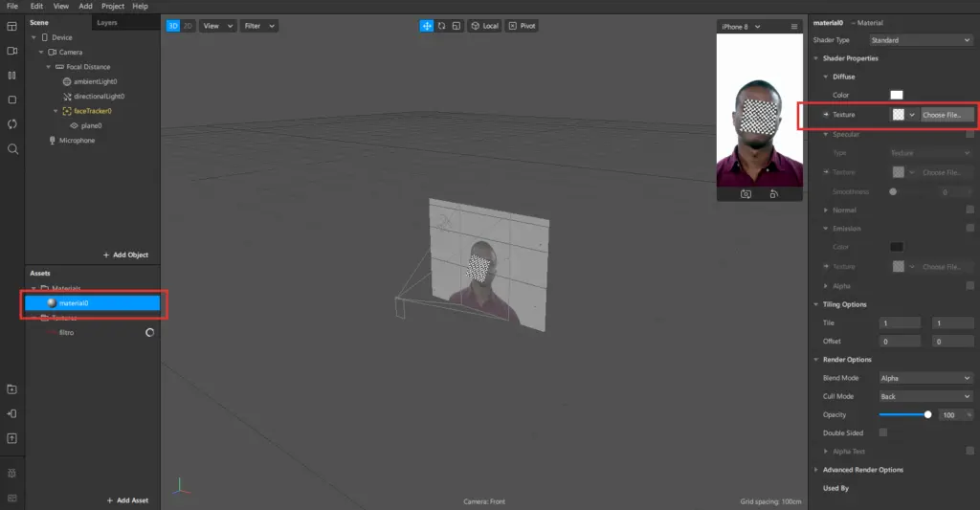This screenshot has width=980, height=510.
Task: Enable the Emission checkbox
Action: 969,229
